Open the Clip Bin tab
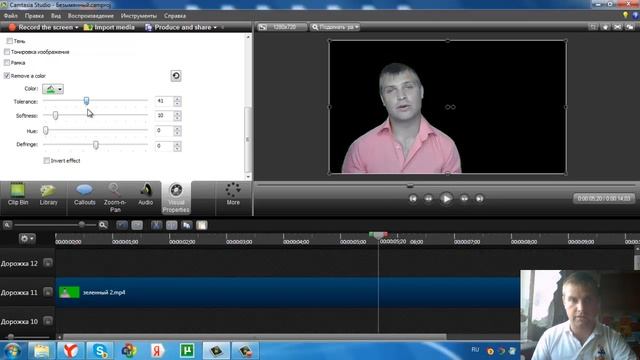Image resolution: width=640 pixels, height=360 pixels. (x=18, y=195)
